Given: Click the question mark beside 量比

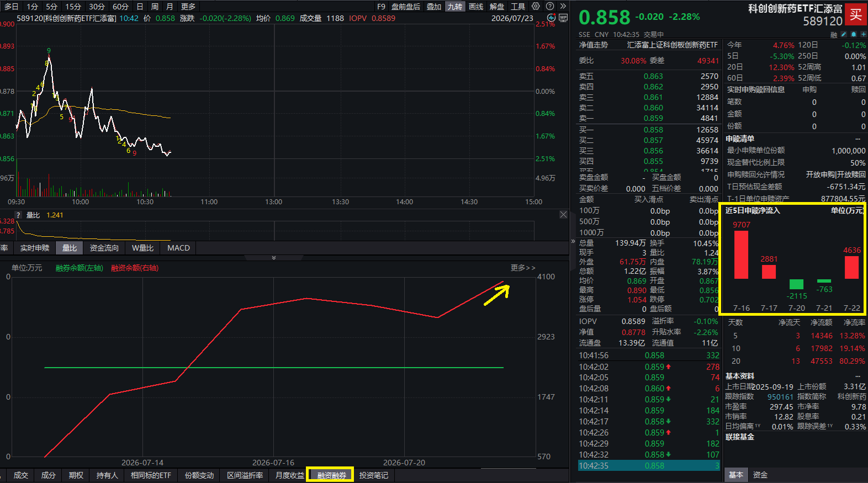Looking at the screenshot, I should pos(18,215).
